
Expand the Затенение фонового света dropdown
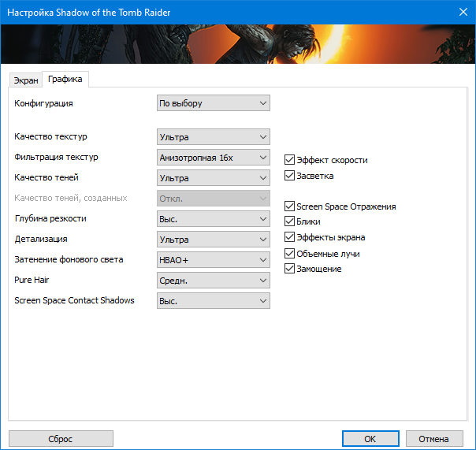click(213, 259)
